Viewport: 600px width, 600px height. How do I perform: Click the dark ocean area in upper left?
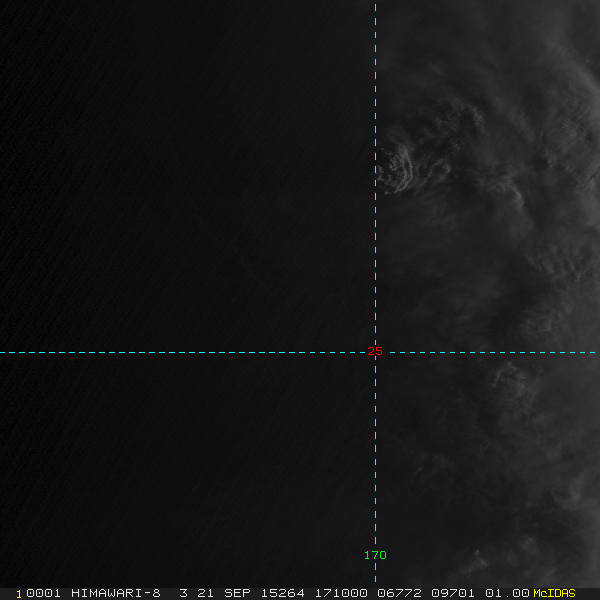(120, 120)
